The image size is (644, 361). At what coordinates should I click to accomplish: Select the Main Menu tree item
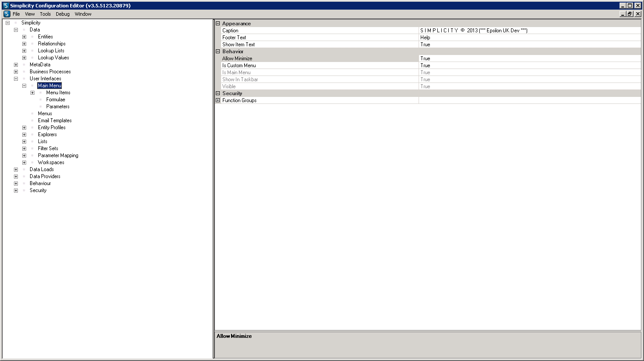(49, 86)
